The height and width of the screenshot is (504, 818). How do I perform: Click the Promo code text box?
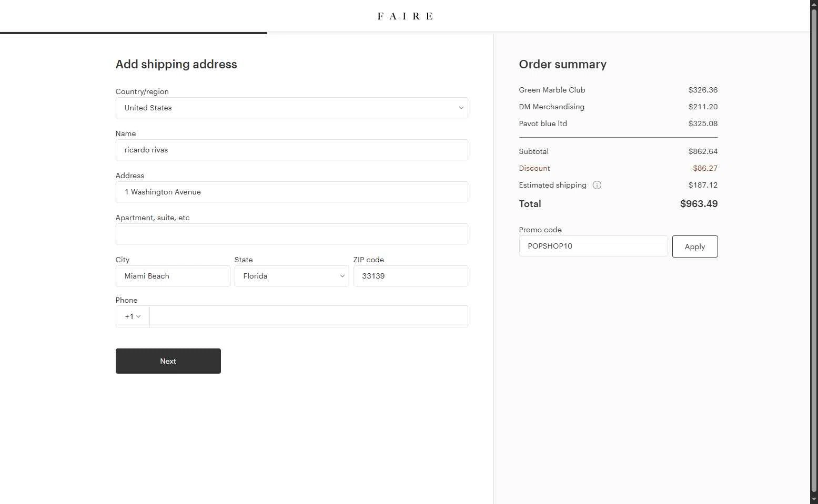tap(593, 246)
